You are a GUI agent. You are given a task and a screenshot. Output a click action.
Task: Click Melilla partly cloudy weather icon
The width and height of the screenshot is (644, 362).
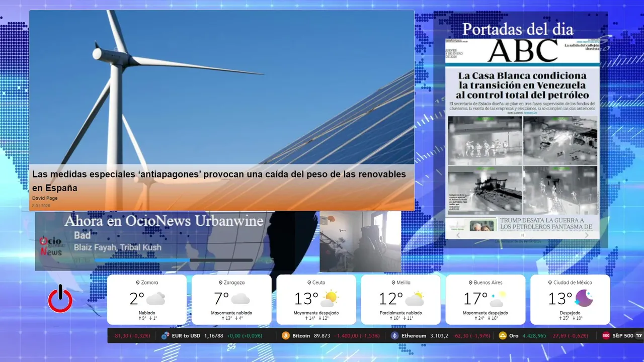click(x=414, y=299)
